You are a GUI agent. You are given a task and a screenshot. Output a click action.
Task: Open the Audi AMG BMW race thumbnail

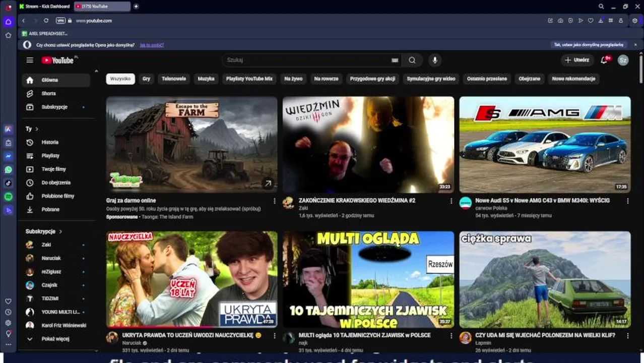pyautogui.click(x=545, y=145)
